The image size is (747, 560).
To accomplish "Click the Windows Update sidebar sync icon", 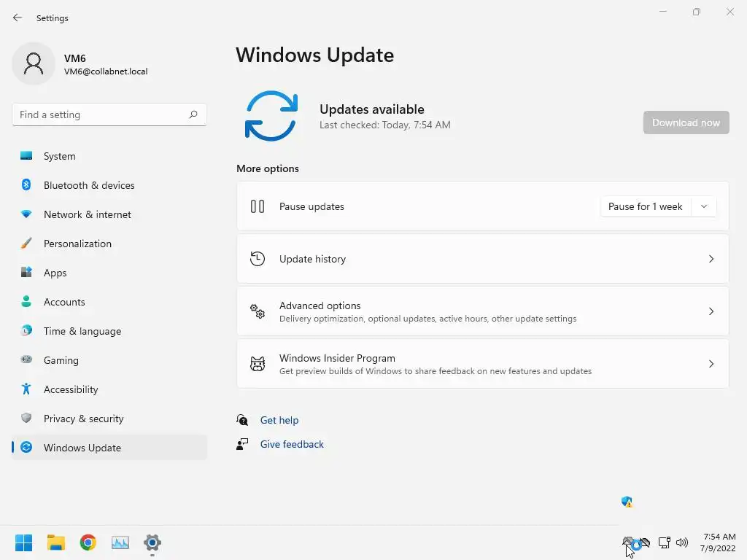I will tap(26, 447).
